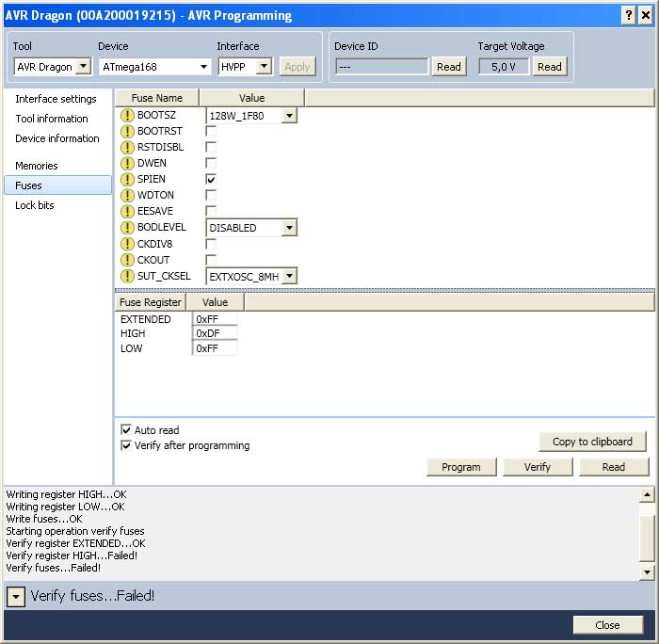The height and width of the screenshot is (644, 659).
Task: Toggle Verify after programming checkbox
Action: 125,445
